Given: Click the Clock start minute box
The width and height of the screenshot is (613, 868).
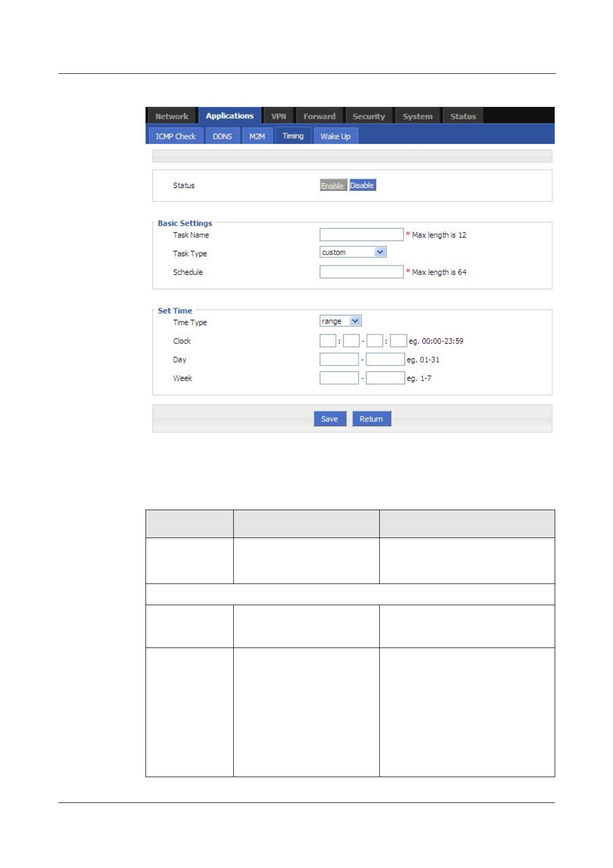Looking at the screenshot, I should pyautogui.click(x=351, y=341).
